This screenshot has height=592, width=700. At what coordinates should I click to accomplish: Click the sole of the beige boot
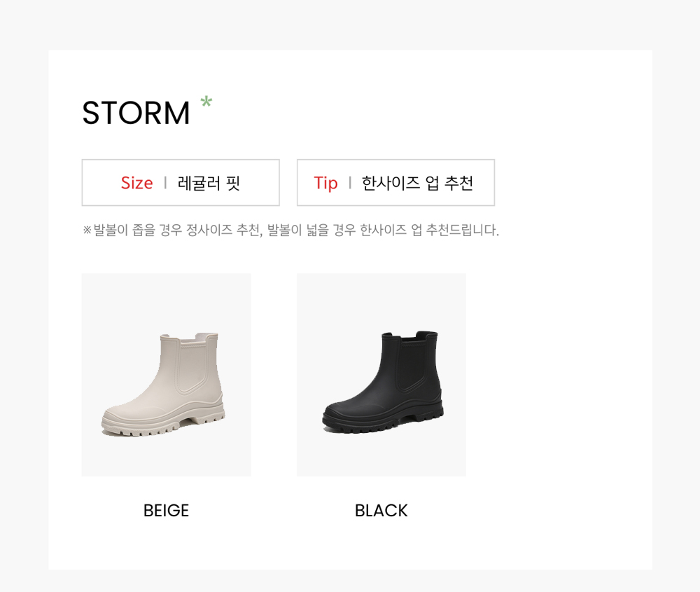[163, 425]
